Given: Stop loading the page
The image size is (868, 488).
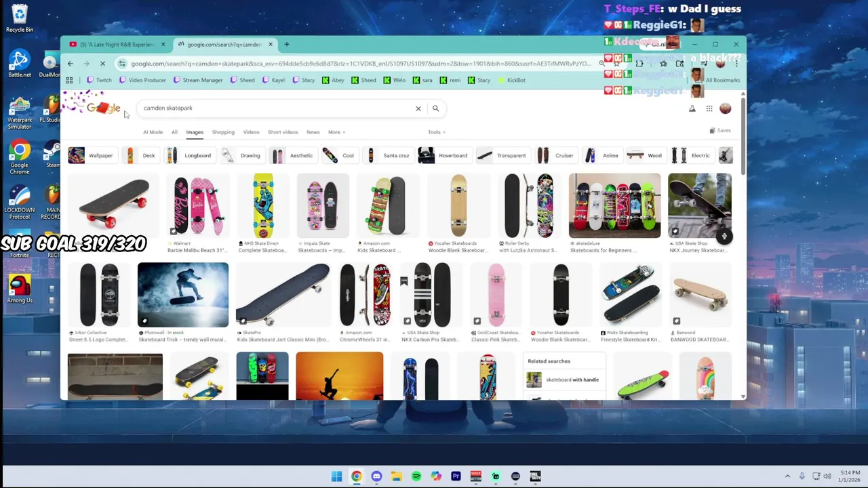Looking at the screenshot, I should [103, 64].
